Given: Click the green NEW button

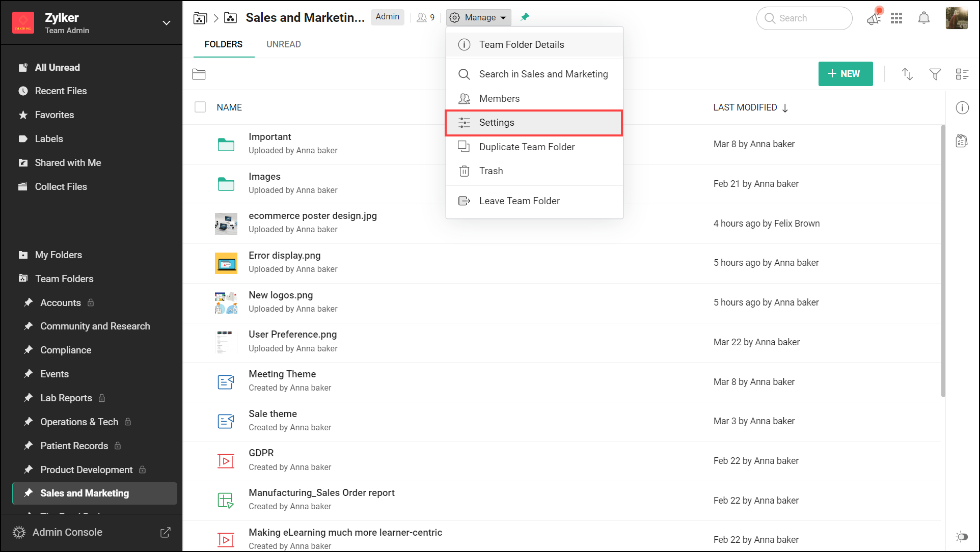Looking at the screenshot, I should 845,74.
